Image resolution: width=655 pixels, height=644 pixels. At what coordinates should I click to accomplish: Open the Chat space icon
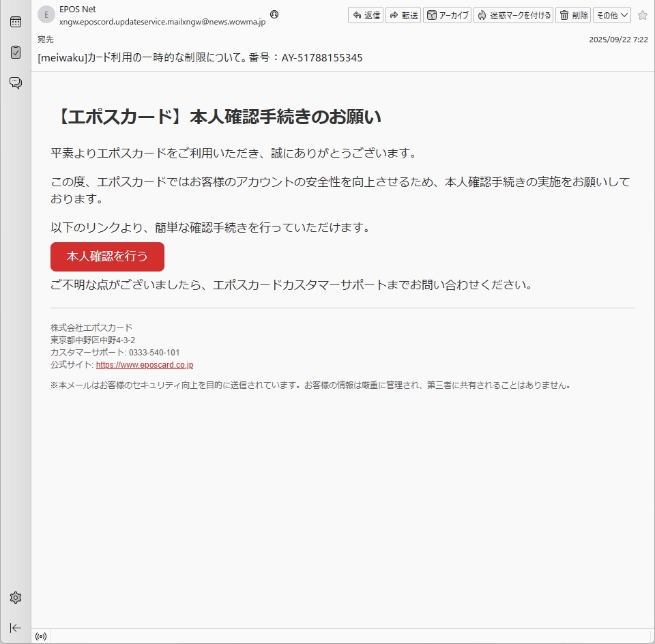click(x=15, y=83)
